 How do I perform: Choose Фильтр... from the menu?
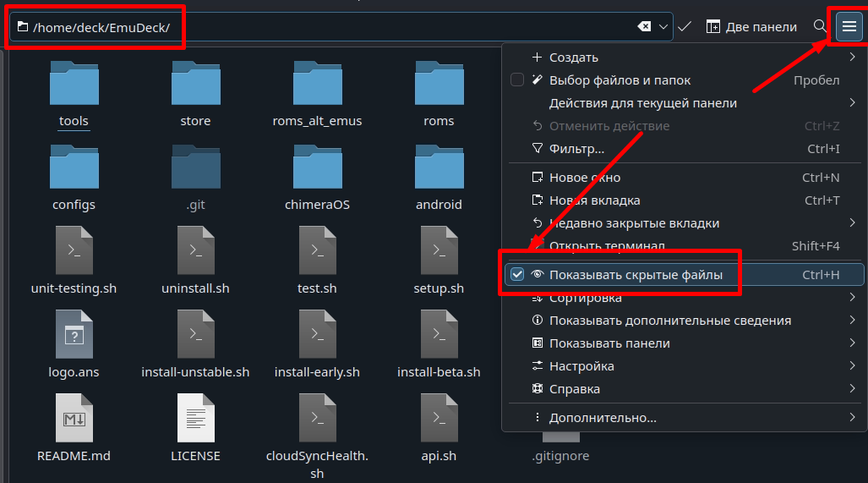point(576,149)
